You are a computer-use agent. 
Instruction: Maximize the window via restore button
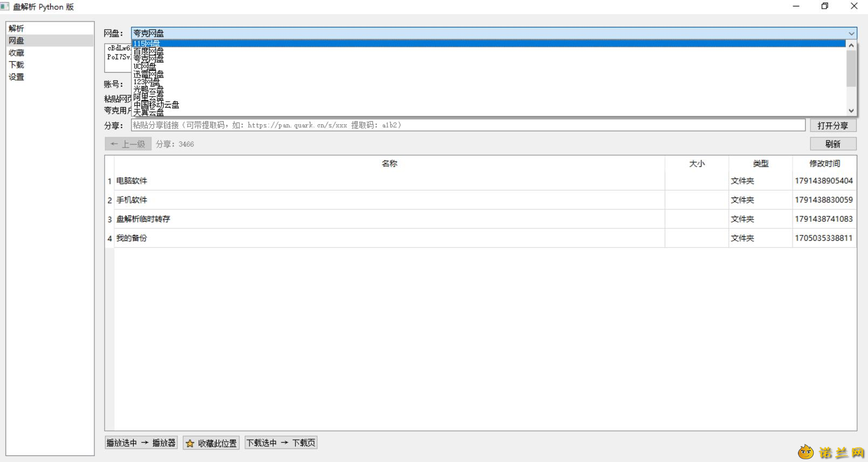pos(824,6)
